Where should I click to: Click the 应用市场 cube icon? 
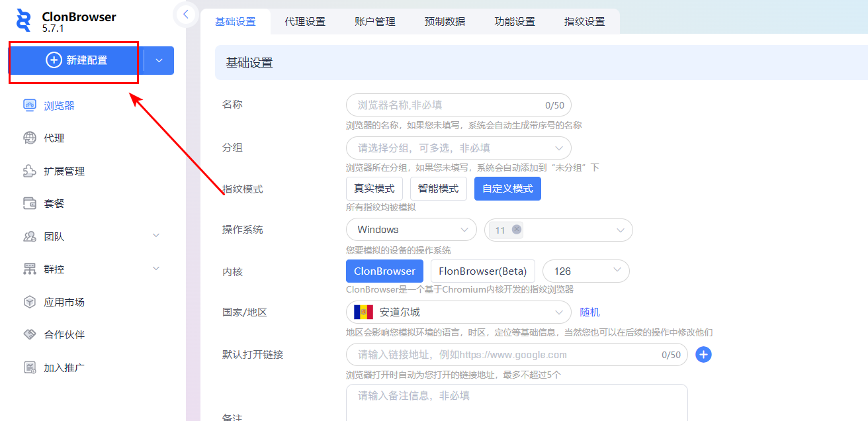[30, 302]
